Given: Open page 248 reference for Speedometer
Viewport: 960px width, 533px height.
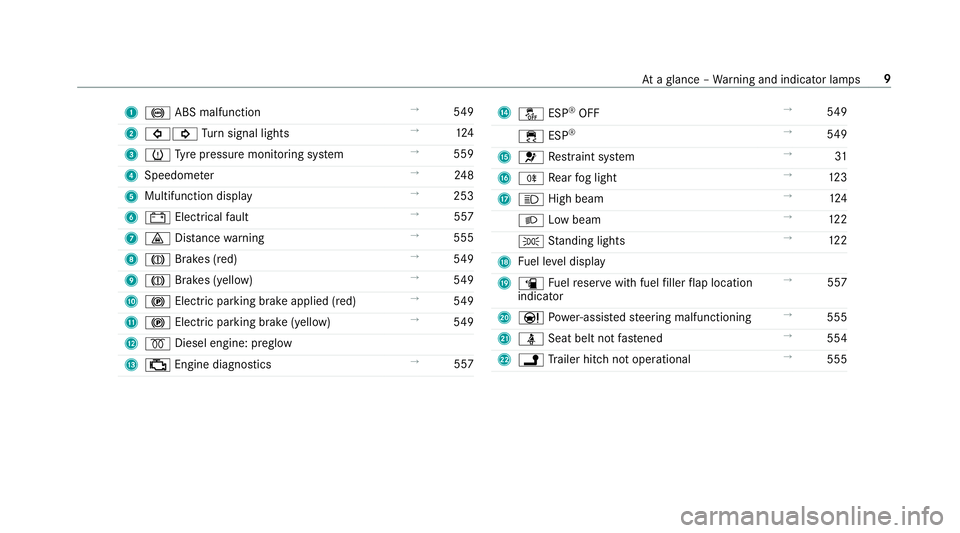Looking at the screenshot, I should 463,175.
